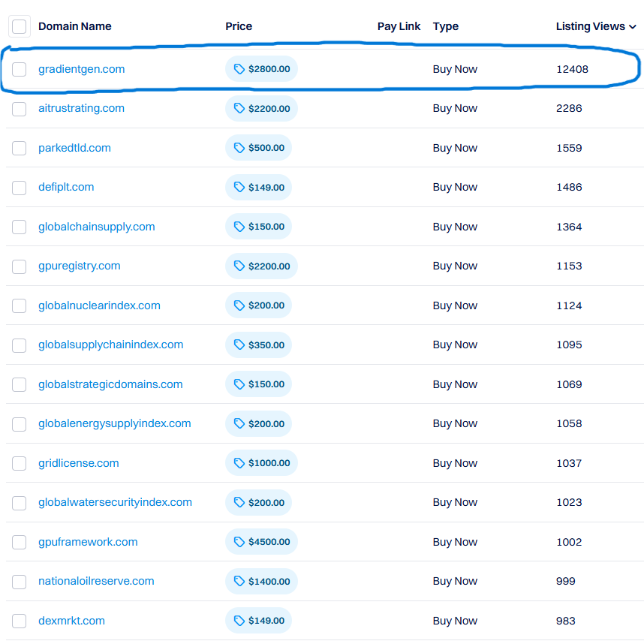Open globalenergysupplyindex.com link

click(114, 423)
